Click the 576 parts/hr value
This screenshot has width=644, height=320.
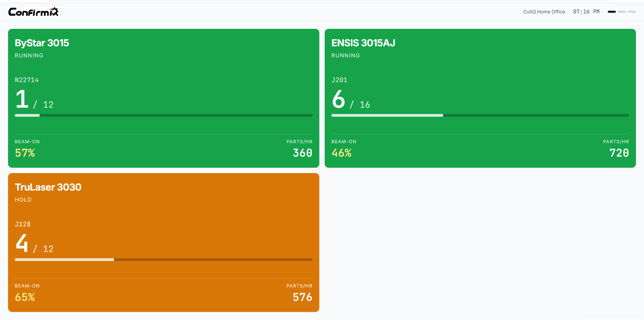pos(303,297)
